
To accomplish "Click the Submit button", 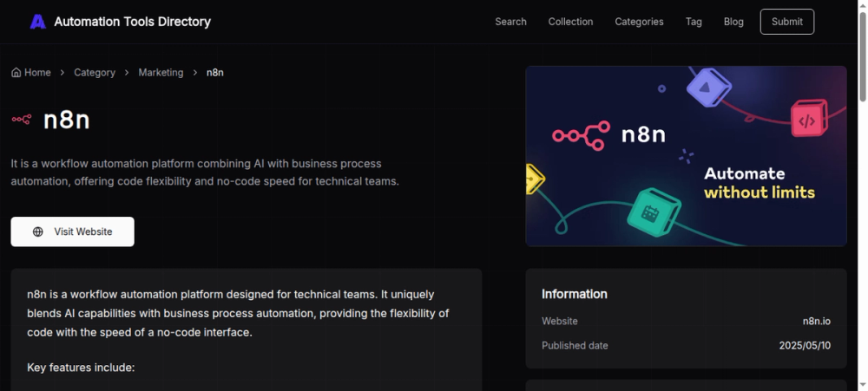I will click(786, 22).
